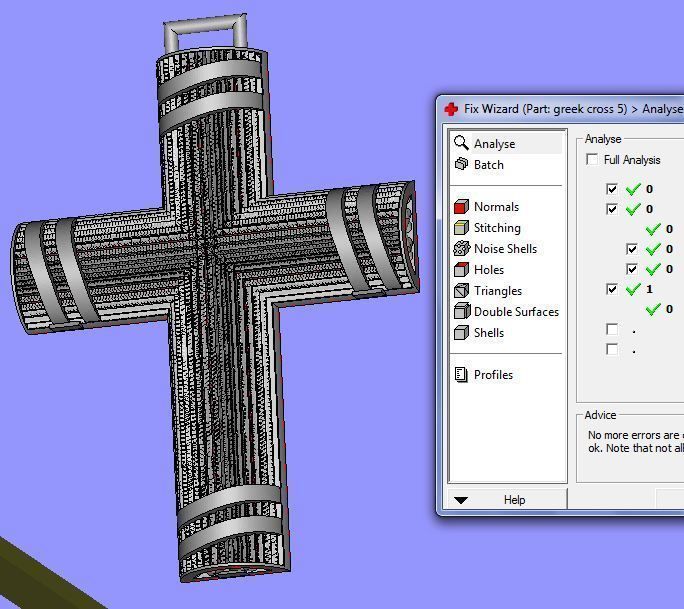Click the Noise Shells icon
The height and width of the screenshot is (609, 684).
pos(461,248)
